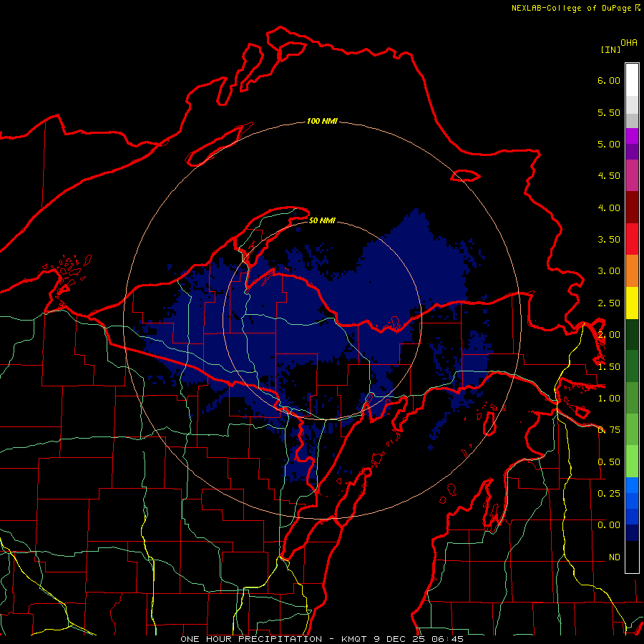Click the 4.50 legend value

[609, 176]
